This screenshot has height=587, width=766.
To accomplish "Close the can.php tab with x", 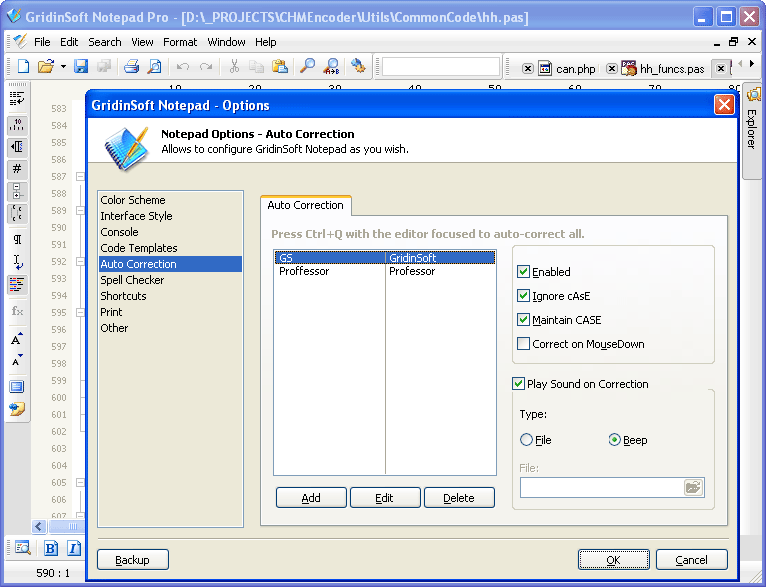I will [527, 68].
